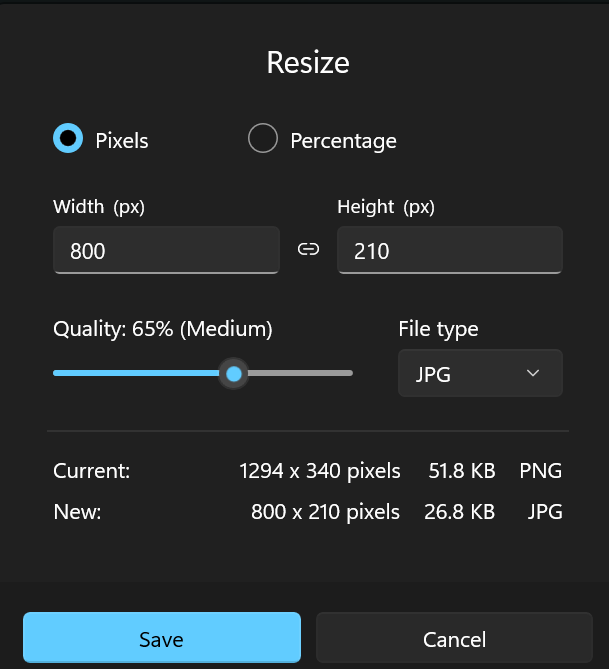The image size is (609, 669).
Task: Click the gray unfilled part of Quality slider
Action: pos(300,373)
